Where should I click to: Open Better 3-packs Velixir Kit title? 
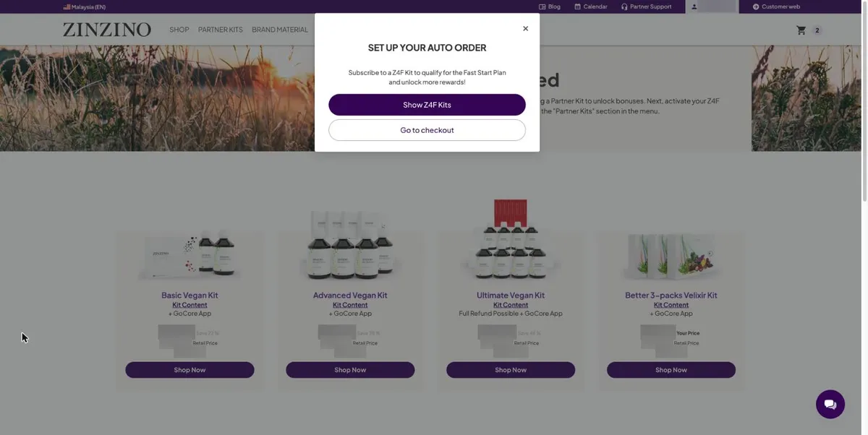pyautogui.click(x=671, y=295)
